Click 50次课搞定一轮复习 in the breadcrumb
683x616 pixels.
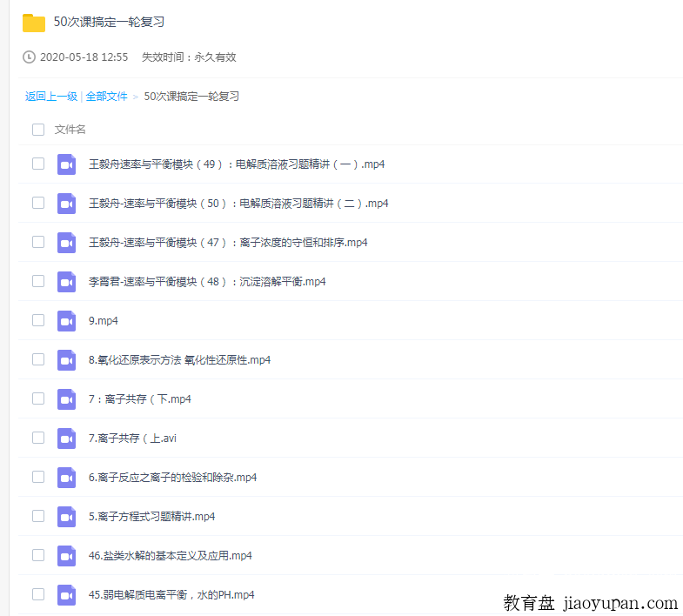191,97
